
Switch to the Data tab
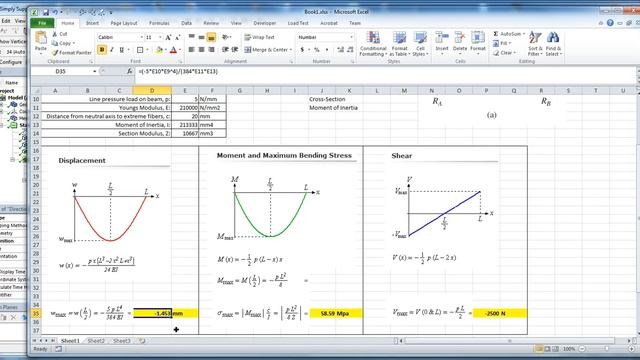tap(187, 23)
